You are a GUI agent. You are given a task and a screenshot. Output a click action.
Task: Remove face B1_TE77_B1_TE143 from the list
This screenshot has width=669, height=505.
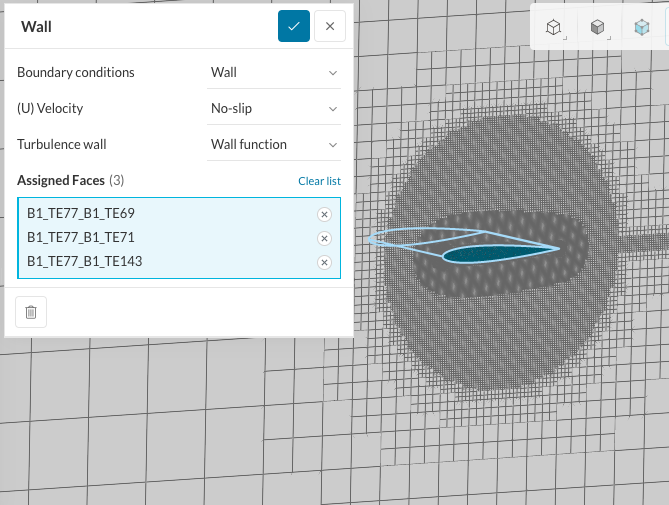point(324,262)
